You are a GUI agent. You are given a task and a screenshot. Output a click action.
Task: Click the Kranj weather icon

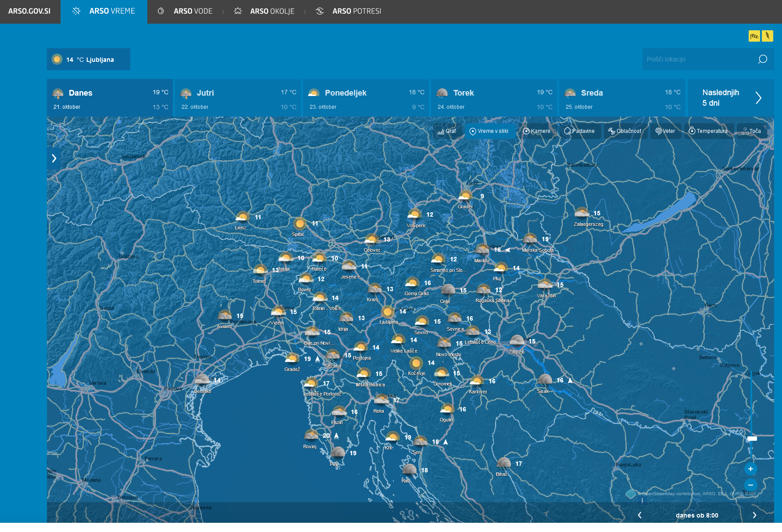[x=375, y=289]
